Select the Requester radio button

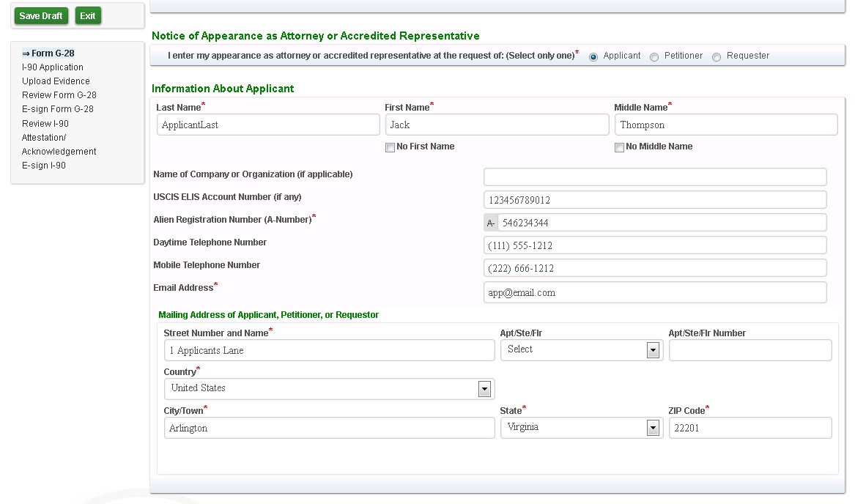[717, 57]
